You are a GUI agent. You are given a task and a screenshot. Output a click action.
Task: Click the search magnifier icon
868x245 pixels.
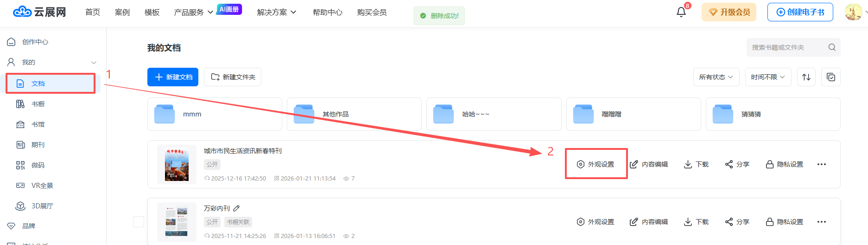point(832,47)
